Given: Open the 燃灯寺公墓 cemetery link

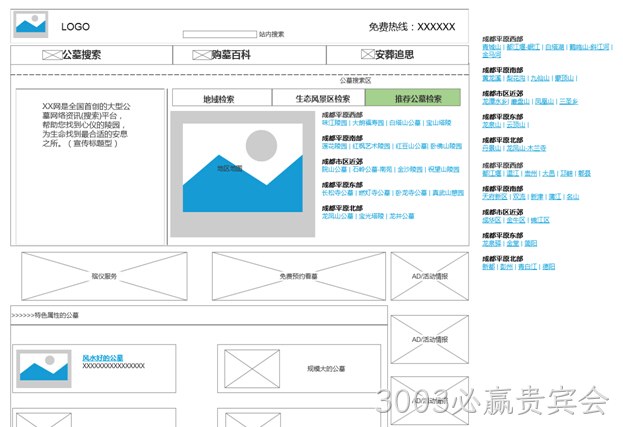Looking at the screenshot, I should tap(374, 193).
